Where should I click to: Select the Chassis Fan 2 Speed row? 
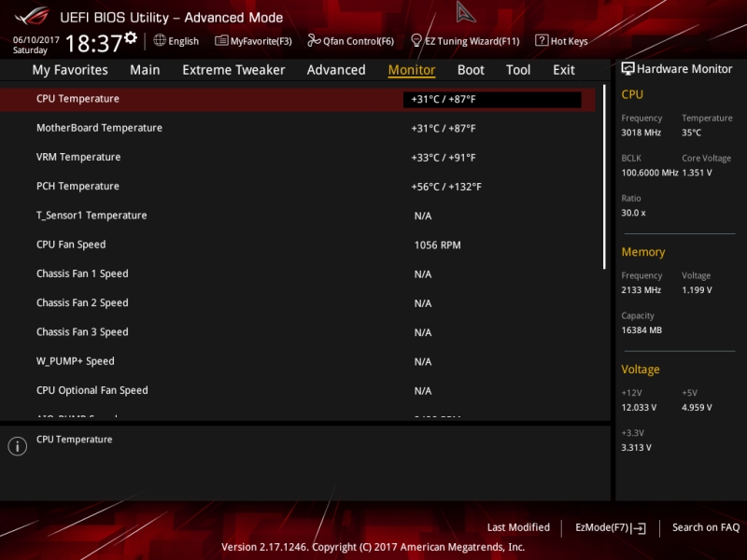pos(298,302)
